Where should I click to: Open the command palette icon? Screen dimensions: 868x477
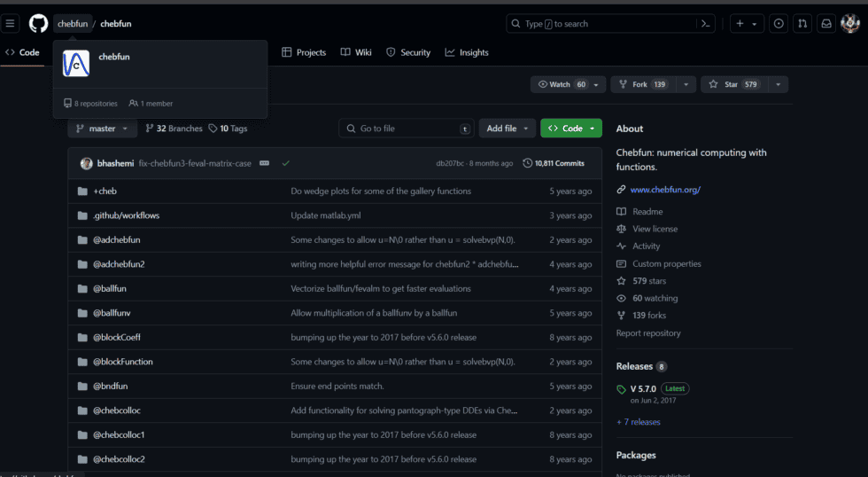click(706, 24)
